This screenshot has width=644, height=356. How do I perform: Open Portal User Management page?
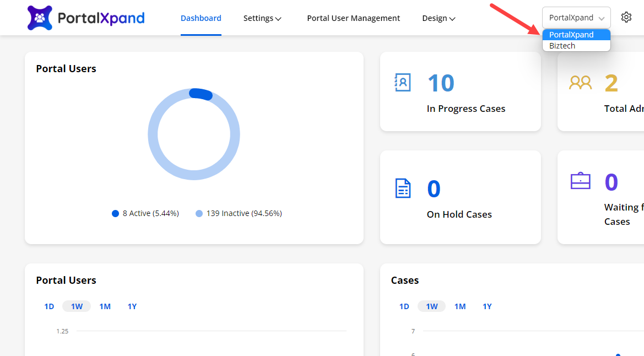[x=353, y=18]
